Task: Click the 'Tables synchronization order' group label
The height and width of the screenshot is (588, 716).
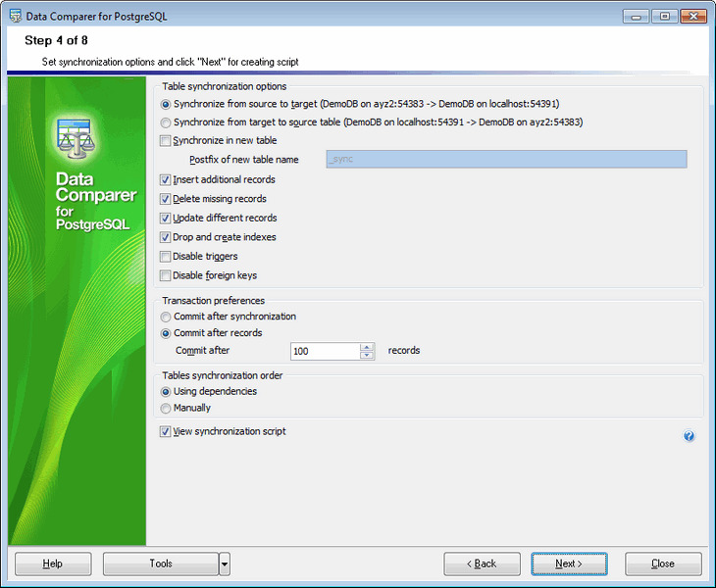Action: point(223,376)
